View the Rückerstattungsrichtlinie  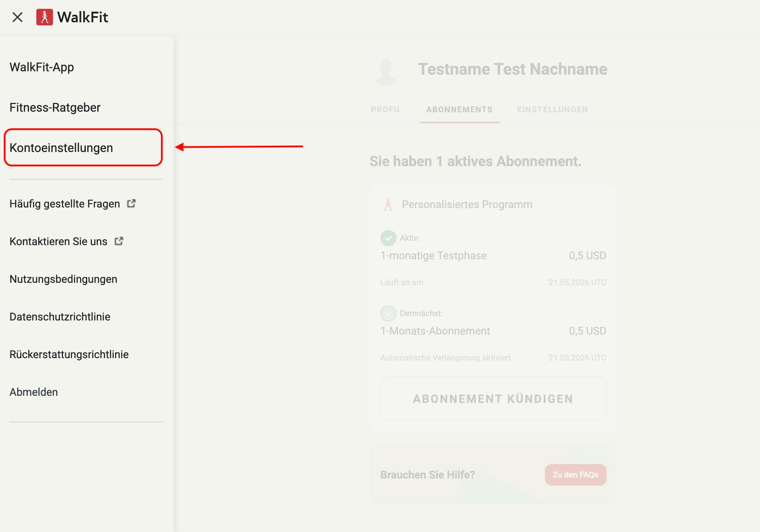[69, 354]
